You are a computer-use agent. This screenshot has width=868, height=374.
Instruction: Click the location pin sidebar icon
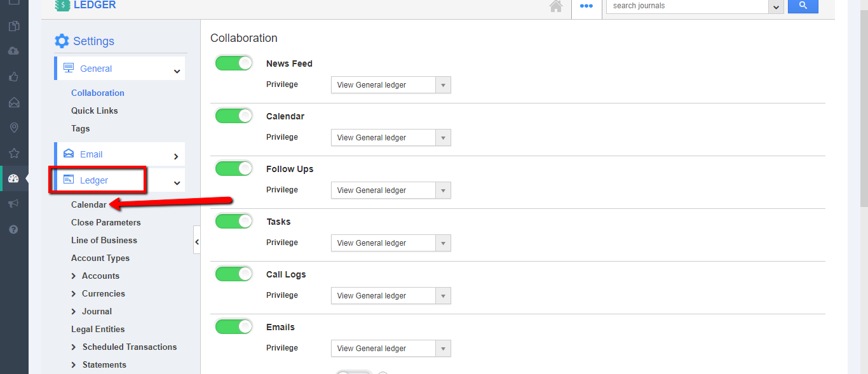pyautogui.click(x=14, y=128)
